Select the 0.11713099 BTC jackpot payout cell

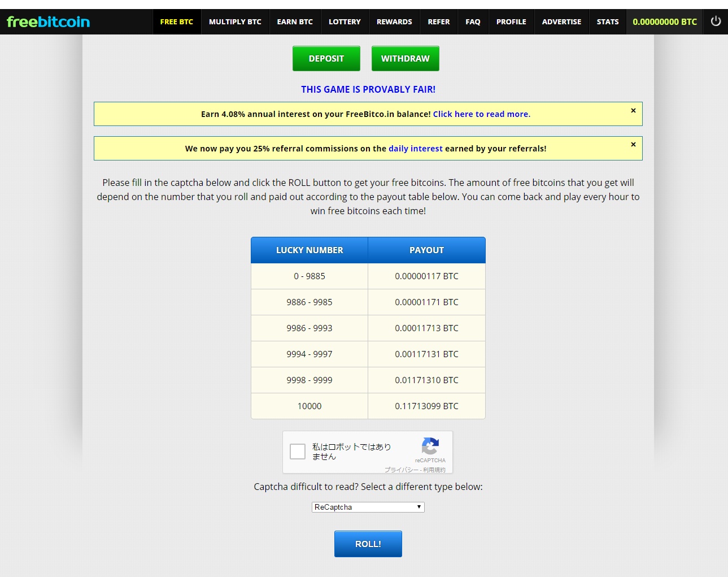tap(427, 406)
